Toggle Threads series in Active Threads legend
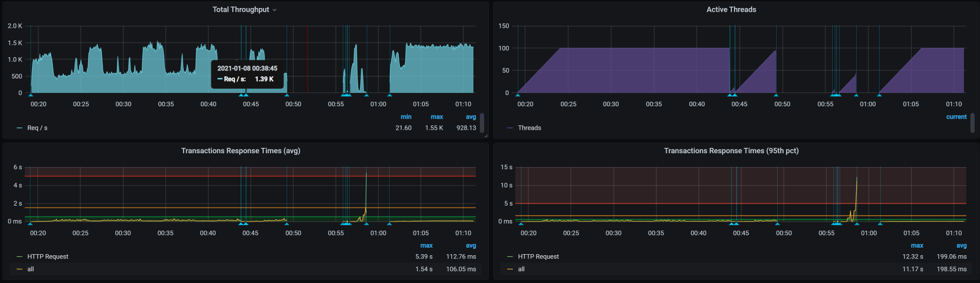980x283 pixels. pos(529,128)
